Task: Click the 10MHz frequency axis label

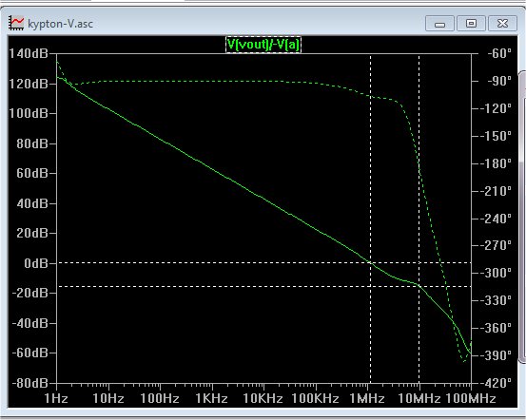Action: (x=419, y=398)
